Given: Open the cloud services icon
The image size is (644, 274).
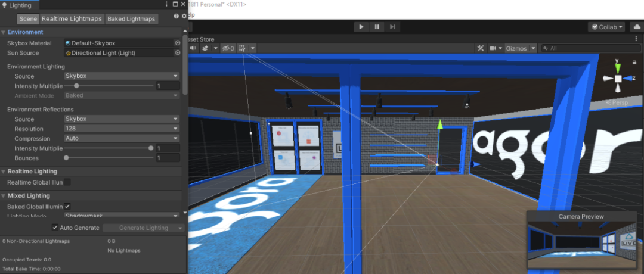Looking at the screenshot, I should click(x=637, y=27).
